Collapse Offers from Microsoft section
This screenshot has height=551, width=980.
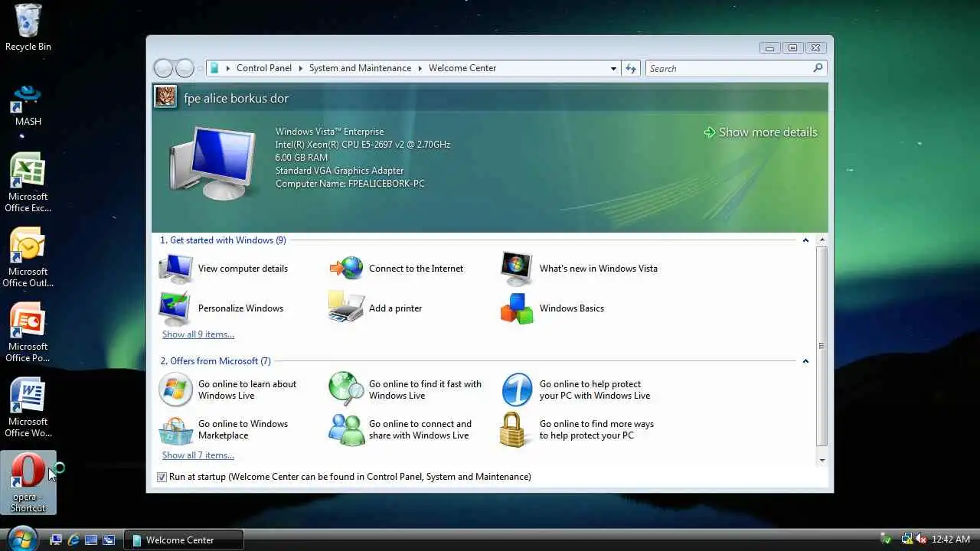tap(805, 361)
